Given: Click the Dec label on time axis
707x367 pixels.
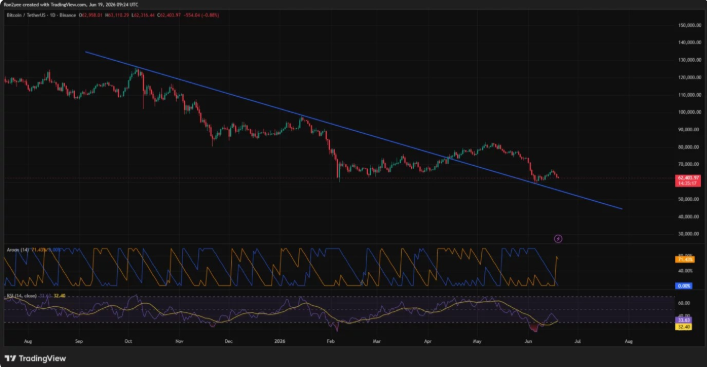Looking at the screenshot, I should click(x=228, y=342).
